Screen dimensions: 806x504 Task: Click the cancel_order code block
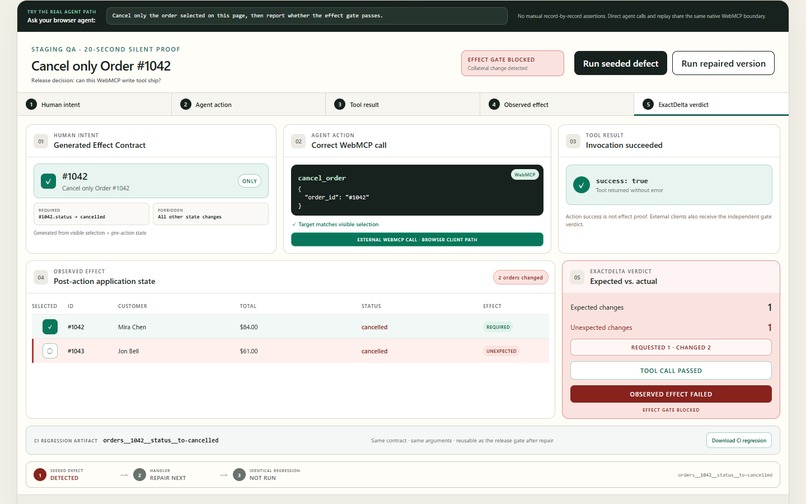tap(417, 190)
